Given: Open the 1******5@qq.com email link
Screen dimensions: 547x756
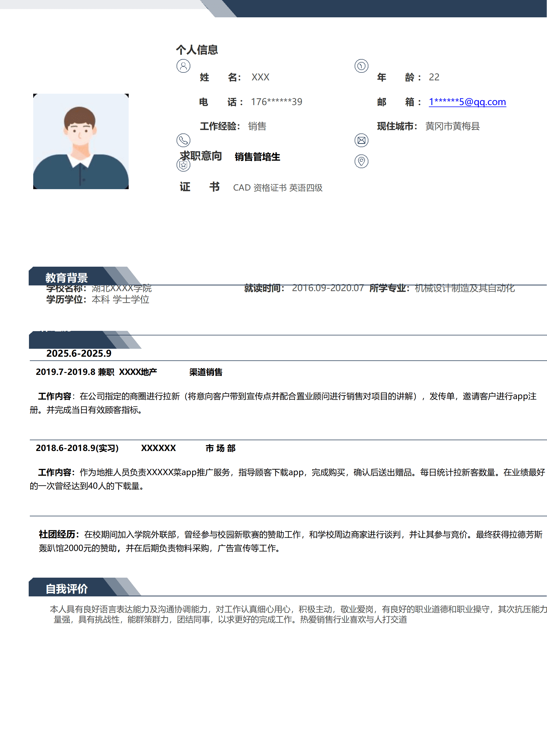Looking at the screenshot, I should point(467,102).
